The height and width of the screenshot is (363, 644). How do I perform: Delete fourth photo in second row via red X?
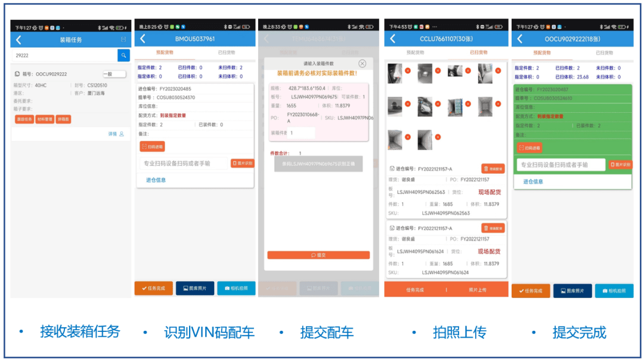point(498,104)
